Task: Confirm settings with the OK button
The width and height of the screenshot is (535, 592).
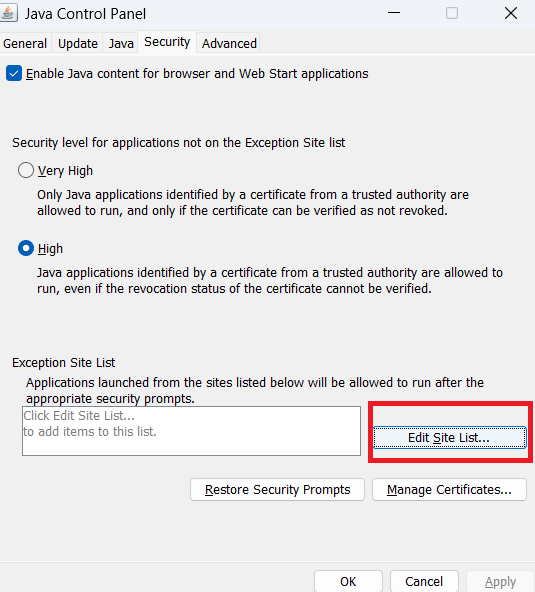Action: tap(348, 581)
